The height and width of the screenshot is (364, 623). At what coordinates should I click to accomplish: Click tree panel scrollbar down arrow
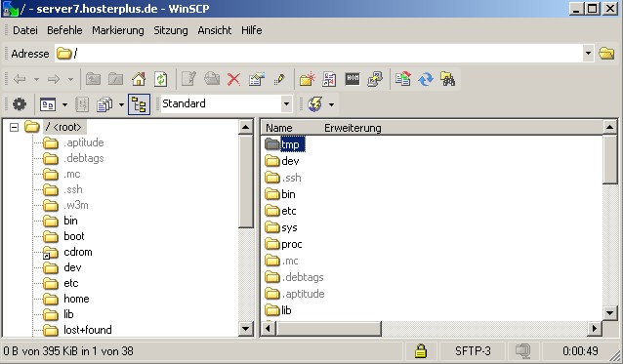tap(245, 329)
